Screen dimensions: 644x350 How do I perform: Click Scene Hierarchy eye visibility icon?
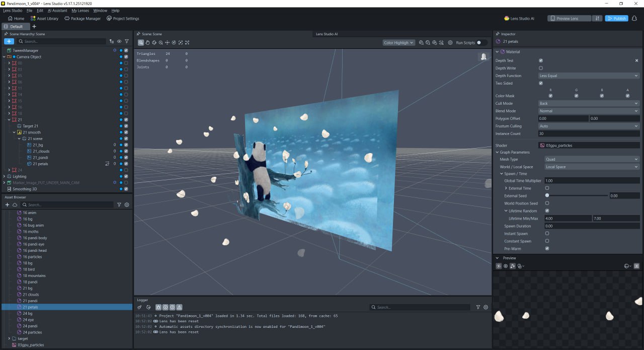click(x=119, y=41)
